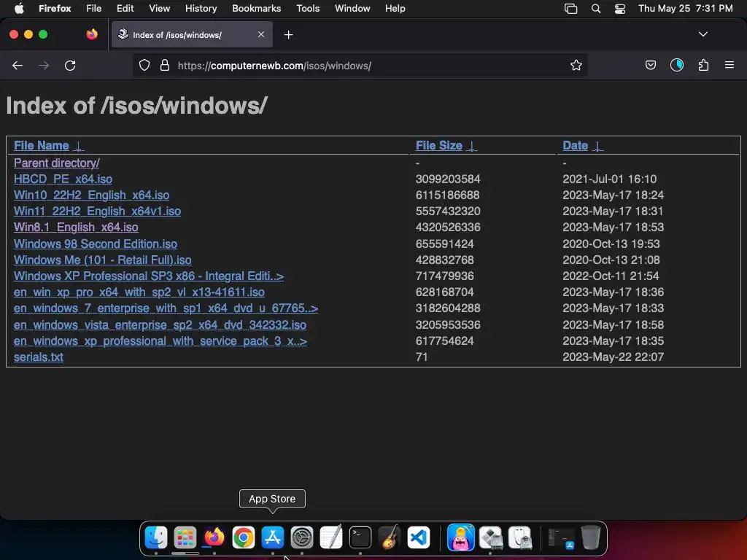Open a new tab
Screen dimensions: 747x560
(x=288, y=35)
